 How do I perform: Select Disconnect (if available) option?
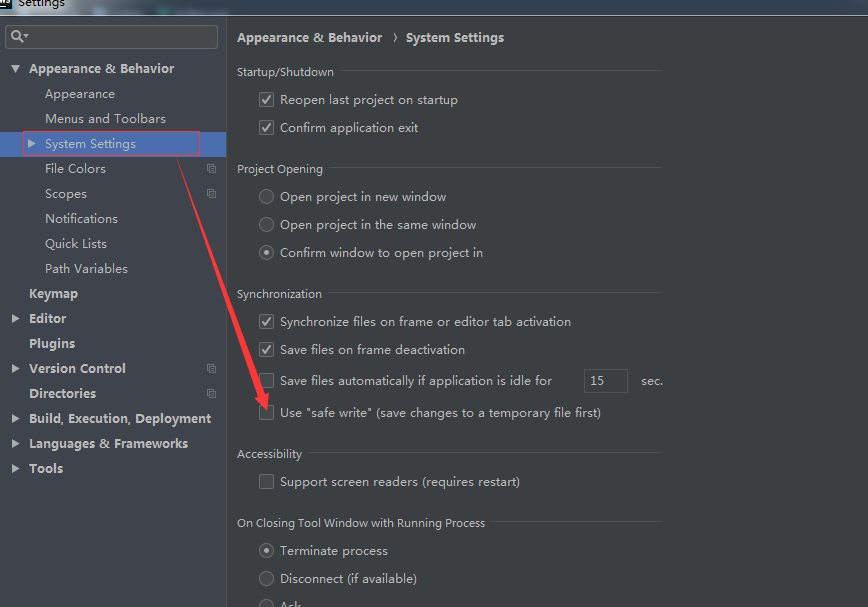[x=266, y=579]
